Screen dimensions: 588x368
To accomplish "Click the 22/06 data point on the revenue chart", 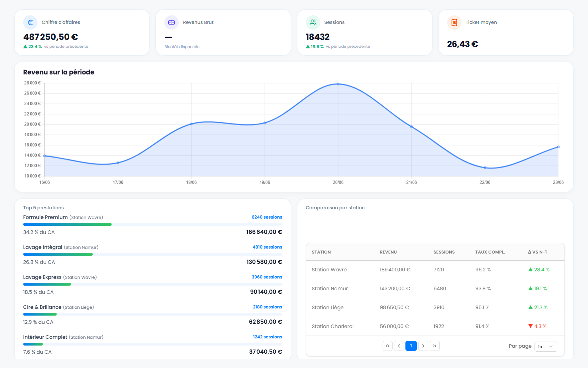I will [485, 168].
